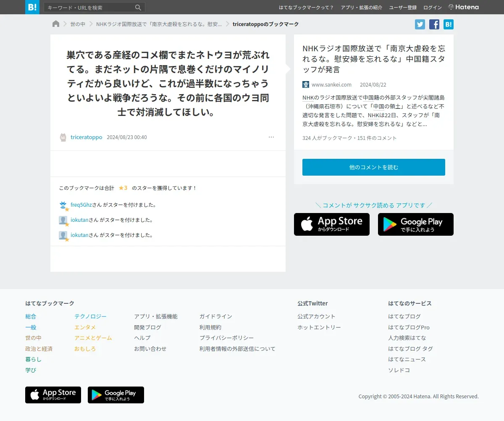
Task: Open www.sankei.com source link
Action: 331,84
